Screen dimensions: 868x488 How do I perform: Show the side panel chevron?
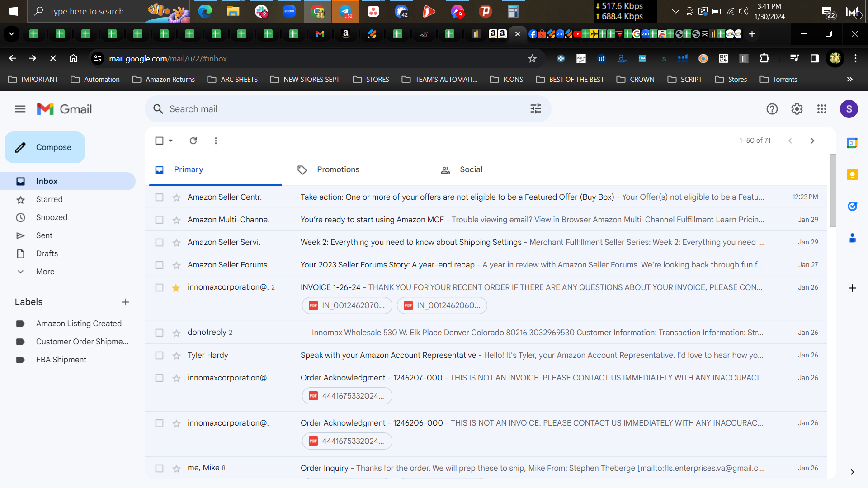[x=852, y=472]
